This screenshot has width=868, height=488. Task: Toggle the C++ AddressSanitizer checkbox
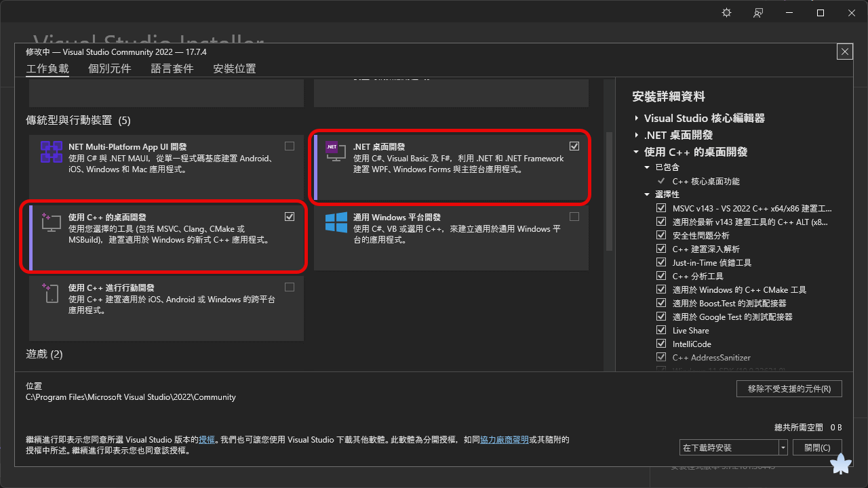coord(661,357)
